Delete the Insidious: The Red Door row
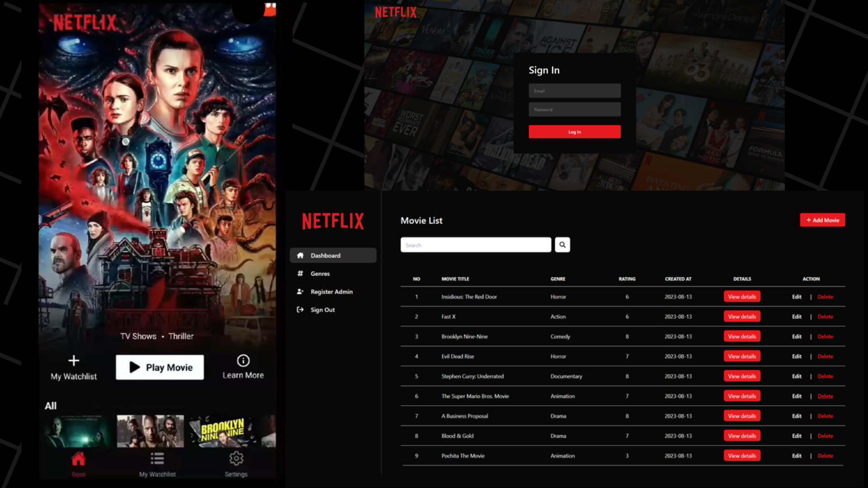868x488 pixels. click(x=826, y=297)
